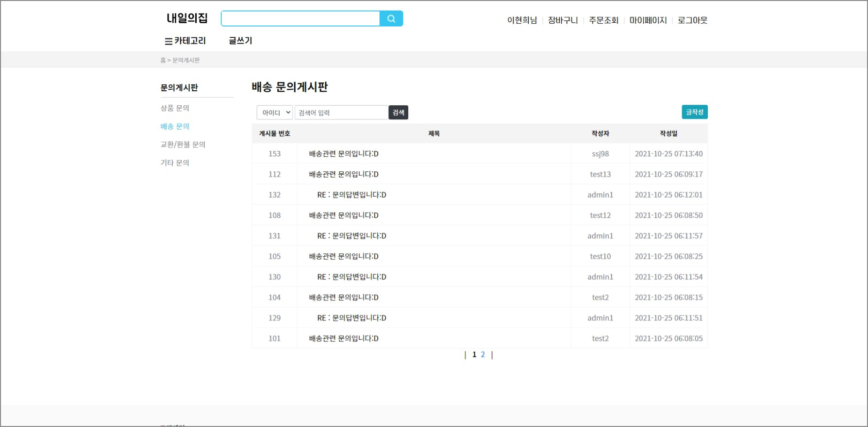Click author test13 cell
Image resolution: width=868 pixels, height=427 pixels.
[601, 174]
